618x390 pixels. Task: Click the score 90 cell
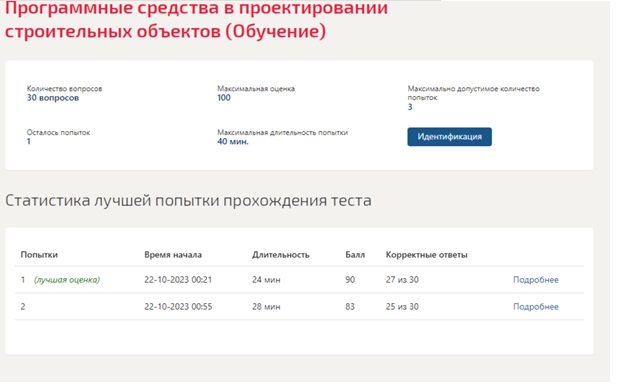(x=350, y=280)
